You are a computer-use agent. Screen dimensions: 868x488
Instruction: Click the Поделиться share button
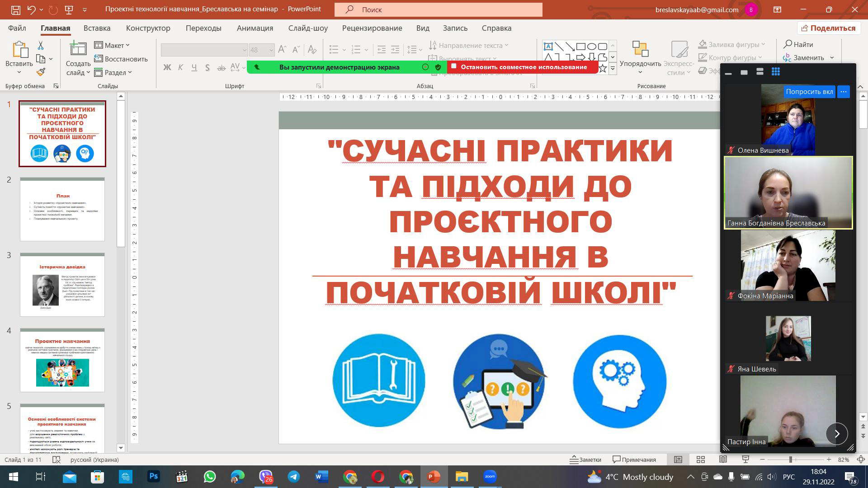pos(828,28)
